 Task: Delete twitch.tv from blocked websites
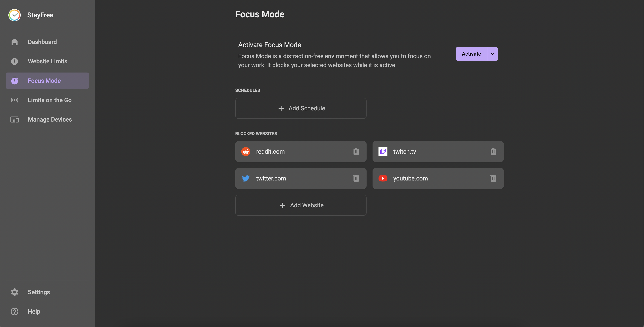coord(493,151)
